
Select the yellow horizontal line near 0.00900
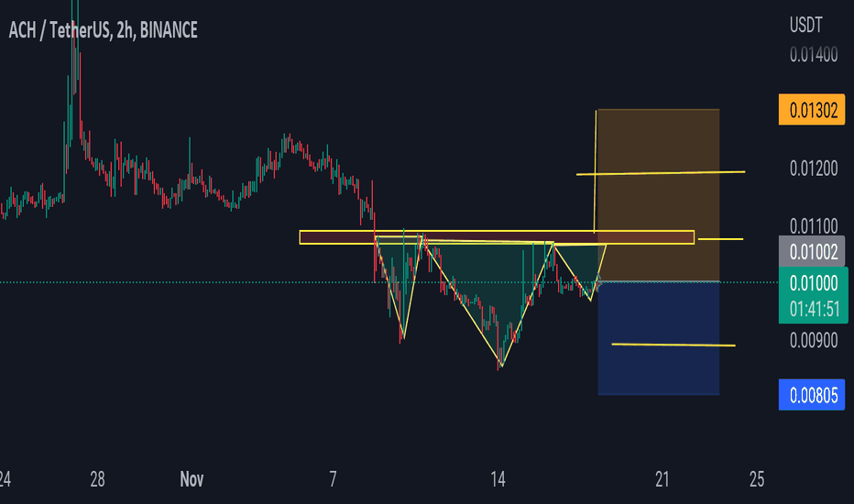coord(673,345)
